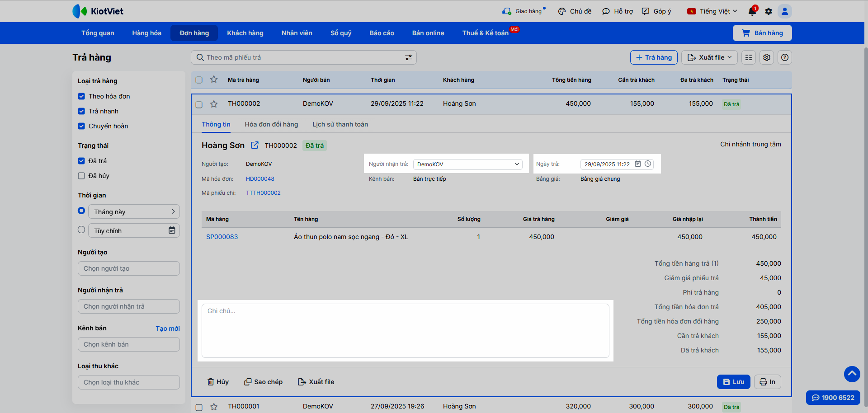Expand the Tháng này time range selector
Screen dimensions: 868x413
click(x=134, y=211)
